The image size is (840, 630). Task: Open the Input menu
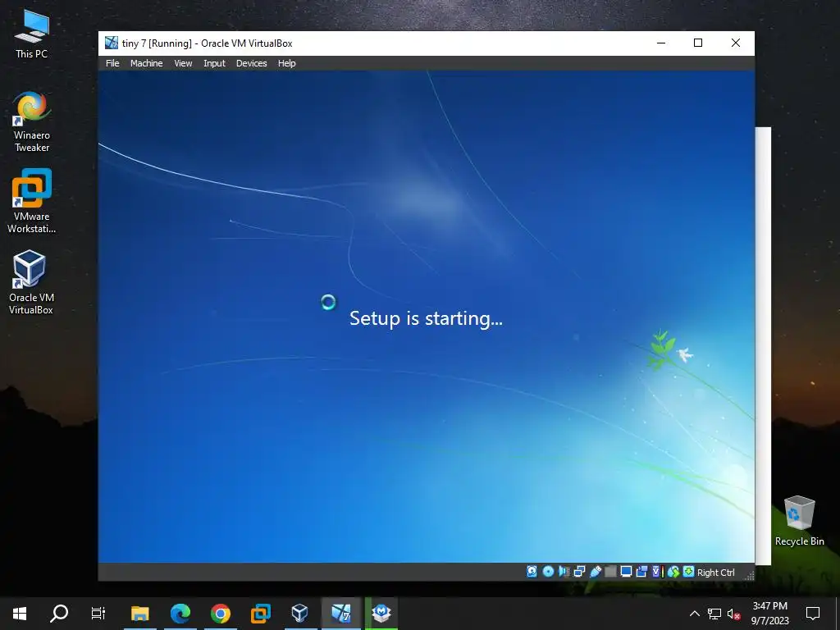pos(214,63)
